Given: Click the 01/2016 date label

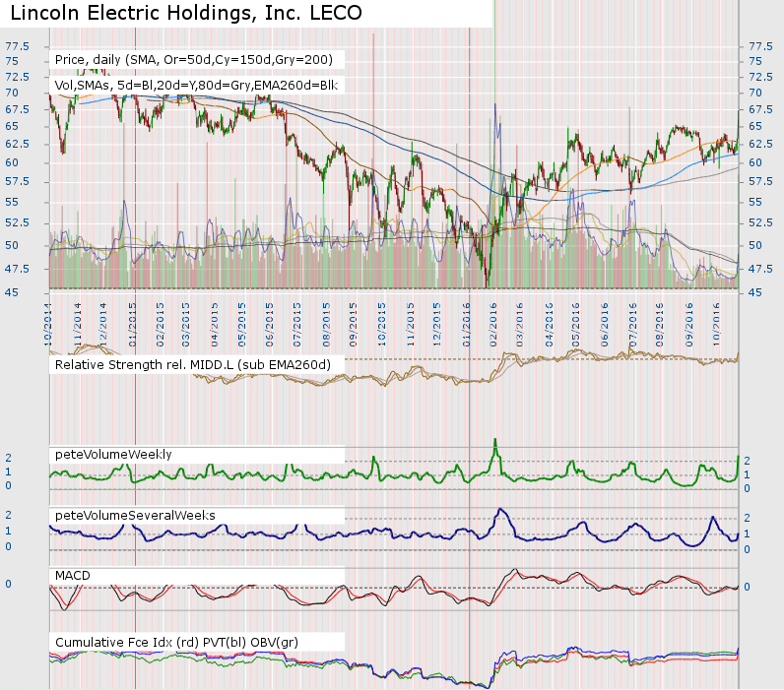Looking at the screenshot, I should [467, 324].
